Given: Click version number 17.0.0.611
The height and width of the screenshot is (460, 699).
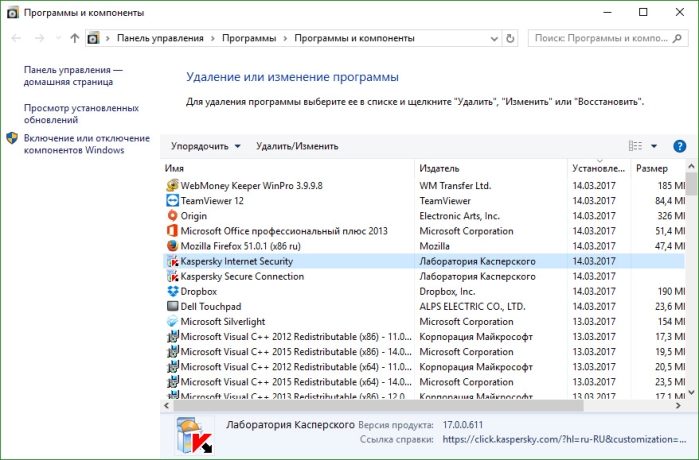Looking at the screenshot, I should [x=463, y=425].
